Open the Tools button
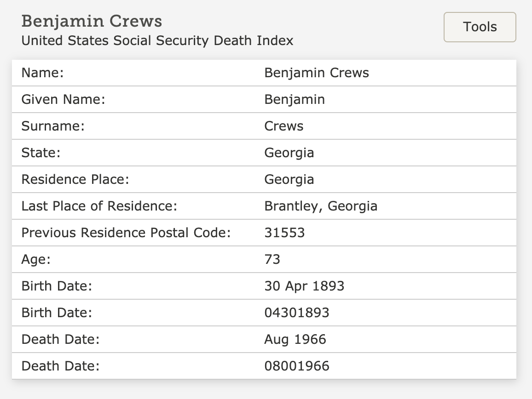The image size is (532, 399). coord(480,27)
